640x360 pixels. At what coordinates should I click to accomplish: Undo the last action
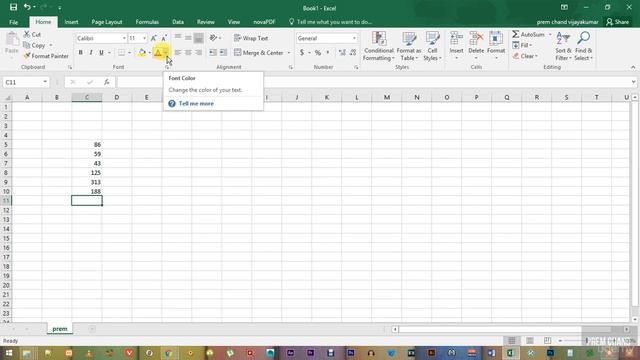pos(27,7)
